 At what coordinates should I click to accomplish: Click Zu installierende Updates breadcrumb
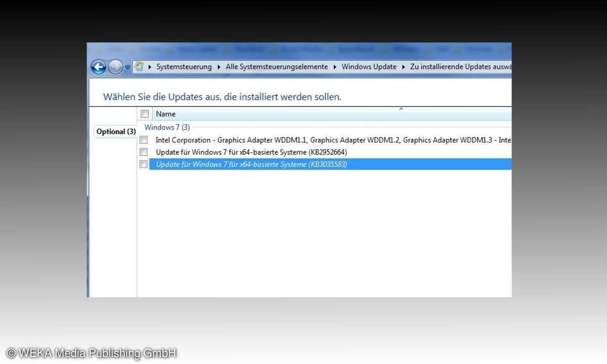(461, 67)
